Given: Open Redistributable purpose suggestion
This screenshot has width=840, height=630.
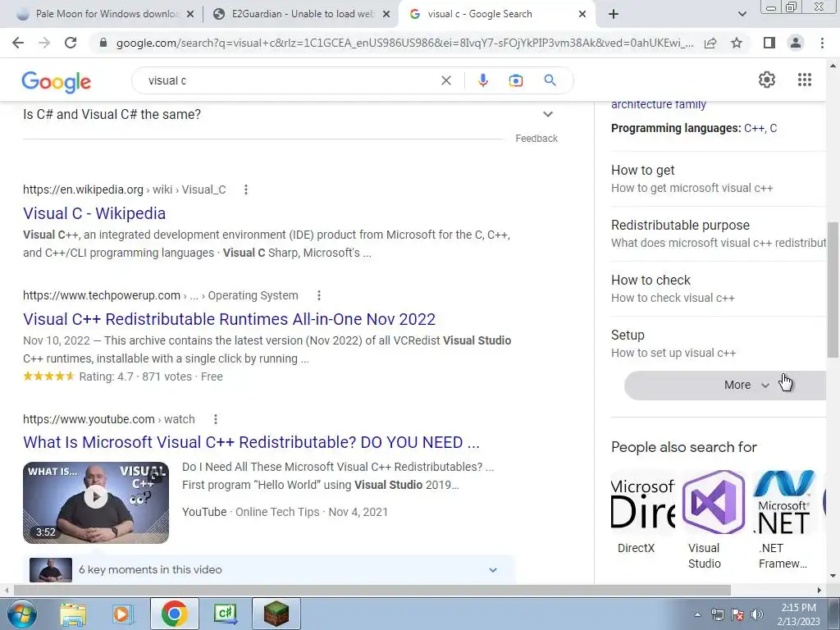Looking at the screenshot, I should click(x=719, y=234).
